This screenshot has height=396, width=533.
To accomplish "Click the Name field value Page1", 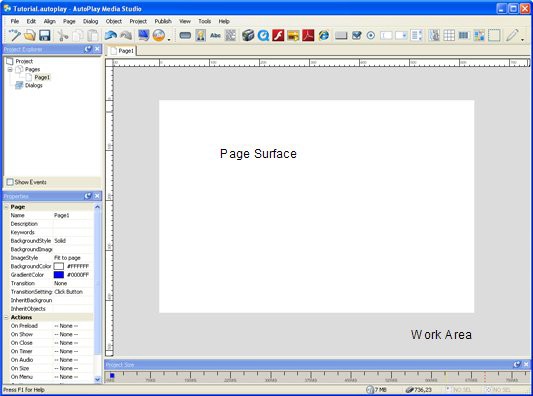I will [x=73, y=215].
